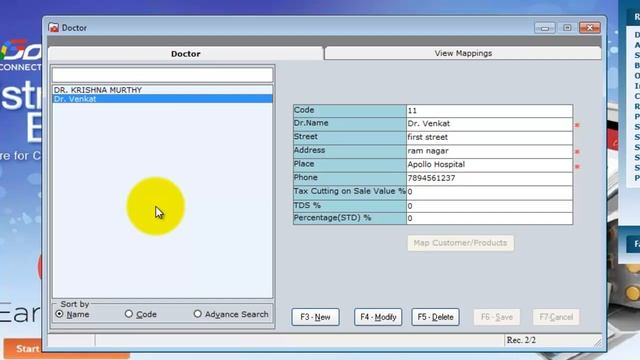Click the TDS % value field

(489, 206)
